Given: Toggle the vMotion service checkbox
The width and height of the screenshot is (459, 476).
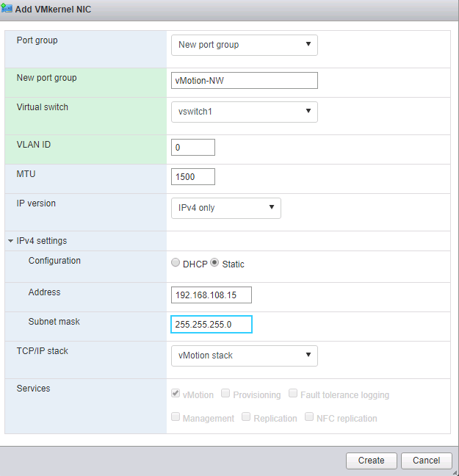Looking at the screenshot, I should (176, 394).
